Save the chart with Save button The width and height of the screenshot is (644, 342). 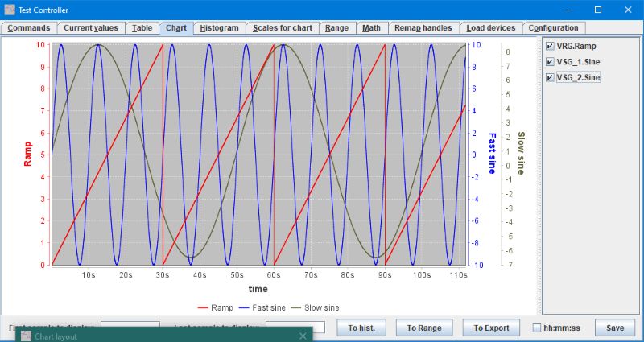coord(615,328)
